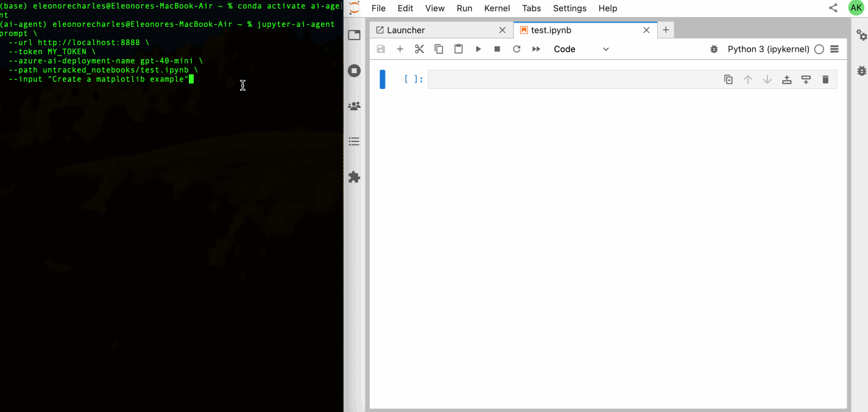
Task: Click the share link icon
Action: [833, 8]
